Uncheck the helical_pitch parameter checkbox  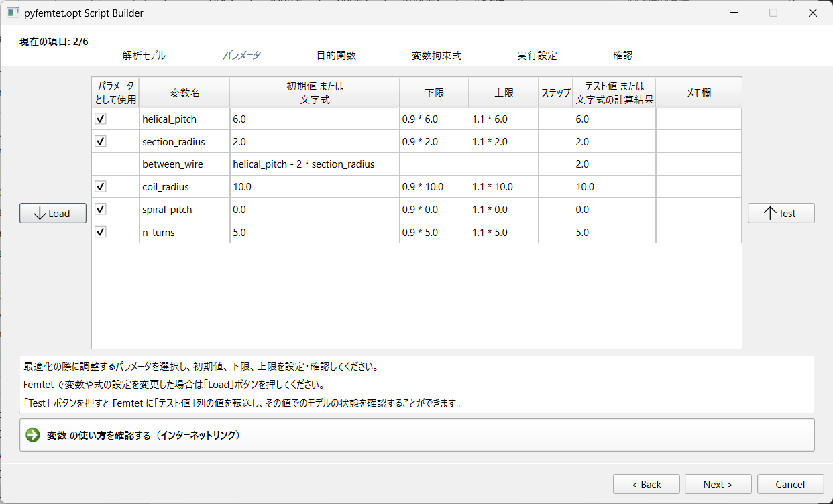tap(101, 119)
